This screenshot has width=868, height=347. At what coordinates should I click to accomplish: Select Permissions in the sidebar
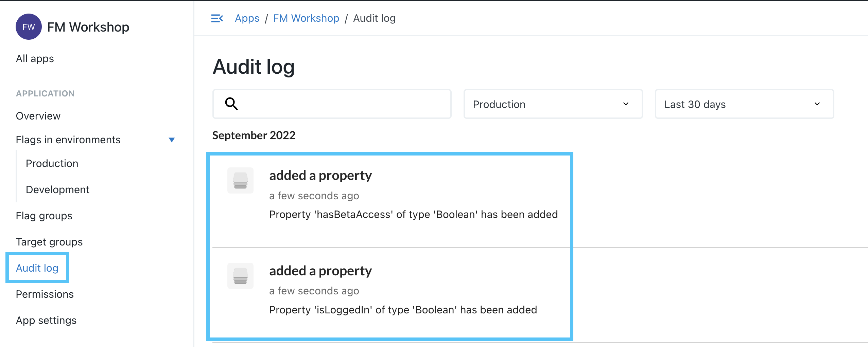click(x=45, y=294)
